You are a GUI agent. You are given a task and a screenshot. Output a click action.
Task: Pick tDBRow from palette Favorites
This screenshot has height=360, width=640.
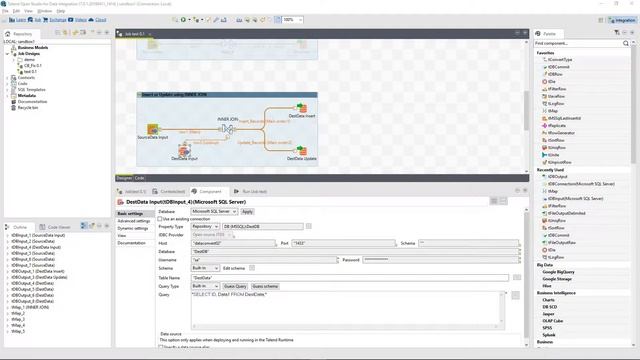pos(555,74)
